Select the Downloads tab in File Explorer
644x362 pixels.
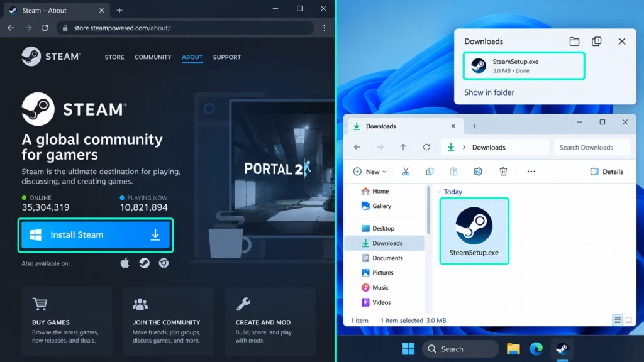click(x=406, y=126)
